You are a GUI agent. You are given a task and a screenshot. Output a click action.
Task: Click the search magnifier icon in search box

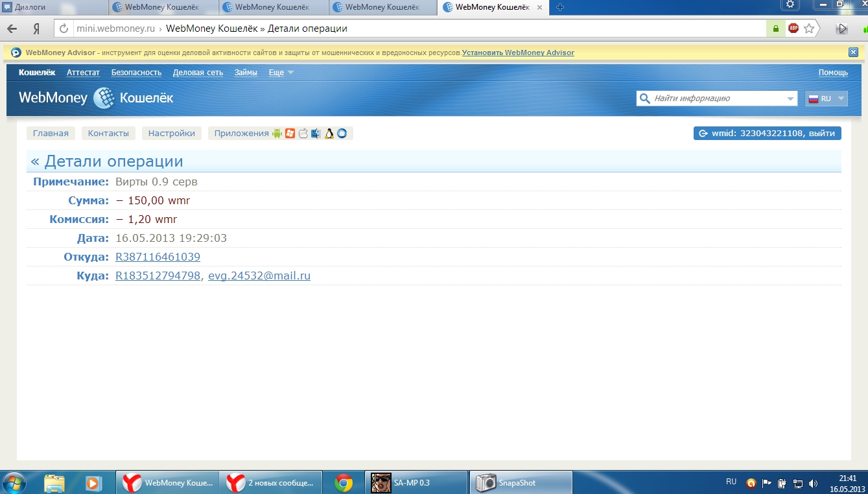[x=644, y=99]
